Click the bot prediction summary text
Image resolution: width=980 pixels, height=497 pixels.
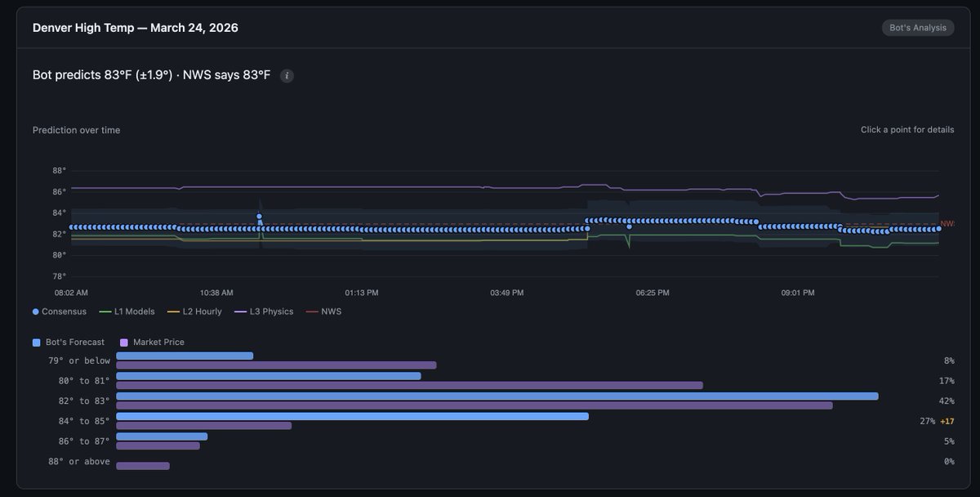[x=151, y=75]
